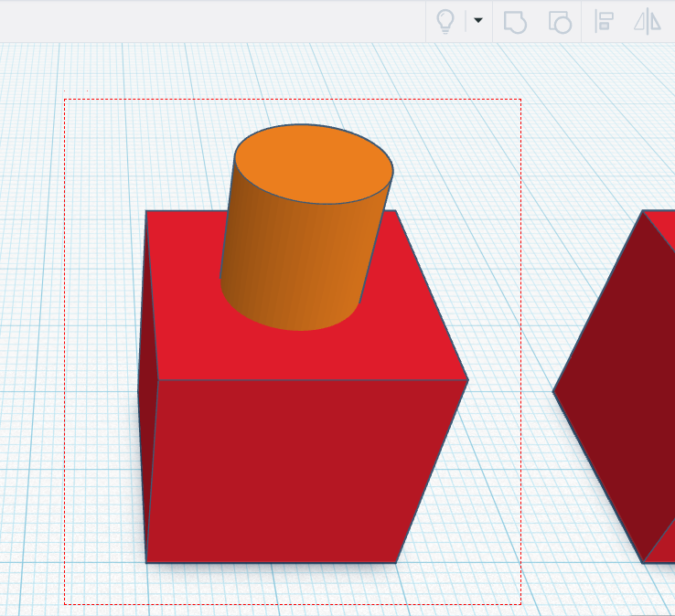Click the Show All lightbulb icon
The image size is (675, 616).
click(445, 21)
